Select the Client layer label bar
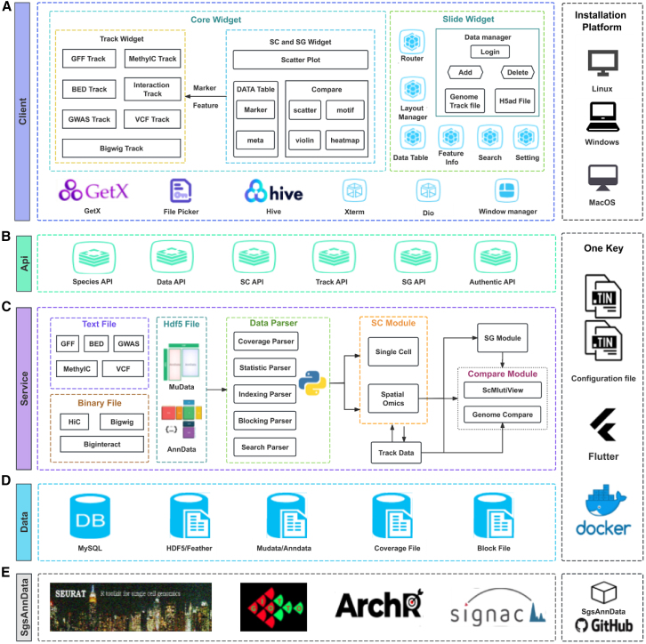The image size is (646, 644). coord(22,111)
